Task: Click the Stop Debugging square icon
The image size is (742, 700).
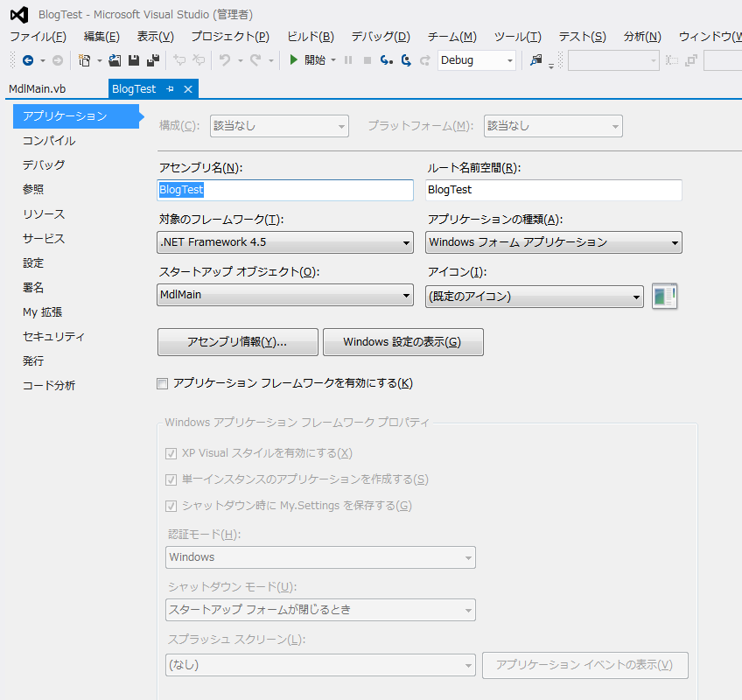Action: [x=367, y=60]
